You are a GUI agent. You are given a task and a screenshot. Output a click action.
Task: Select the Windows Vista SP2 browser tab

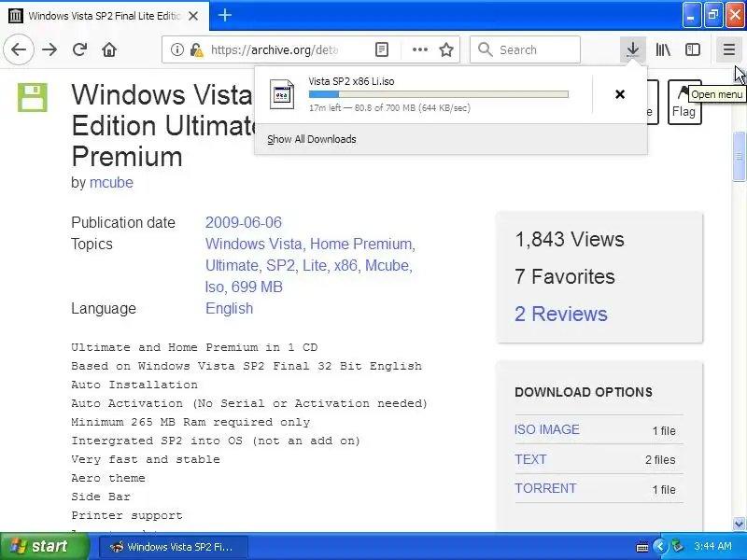(105, 16)
